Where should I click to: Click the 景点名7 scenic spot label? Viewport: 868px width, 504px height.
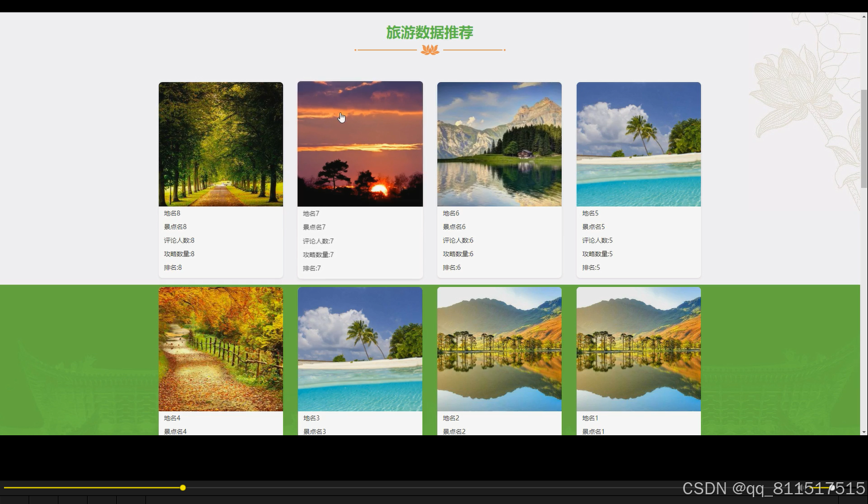coord(313,227)
